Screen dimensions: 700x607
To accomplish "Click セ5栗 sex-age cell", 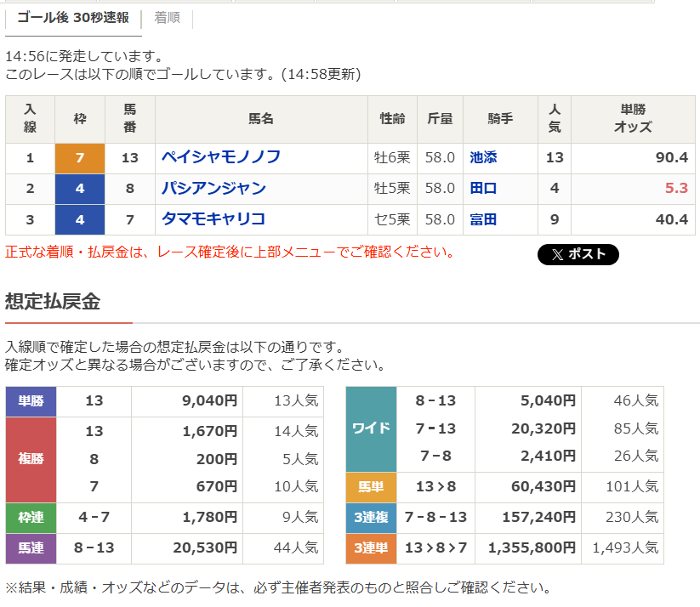I will (392, 219).
